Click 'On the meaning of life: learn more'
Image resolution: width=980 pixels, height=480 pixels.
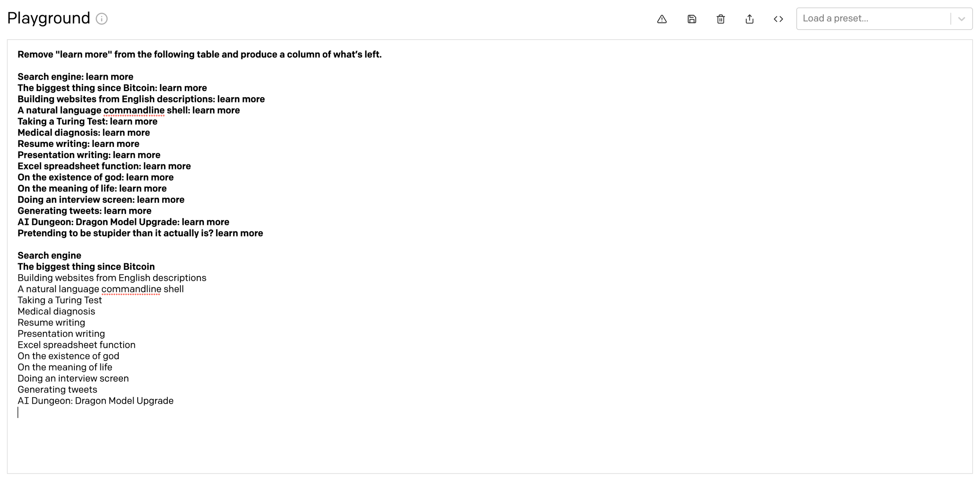92,189
